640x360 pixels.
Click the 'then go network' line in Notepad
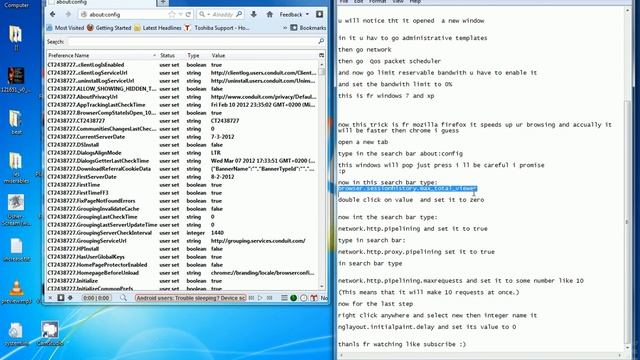pyautogui.click(x=364, y=49)
